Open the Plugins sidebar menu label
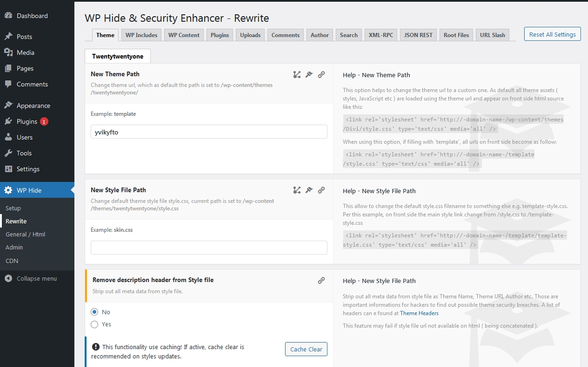Viewport: 588px width, 367px height. 27,121
